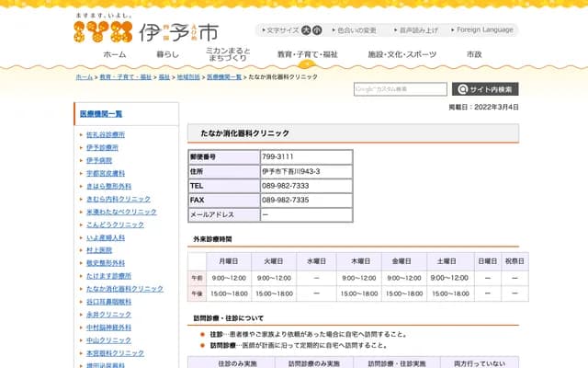Click the 訪問診療・往診について heading
Viewport: 588px width, 368px height.
(229, 318)
